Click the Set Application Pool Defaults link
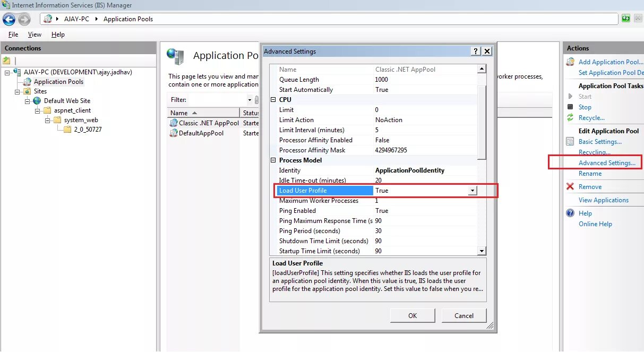The width and height of the screenshot is (644, 352). [611, 73]
